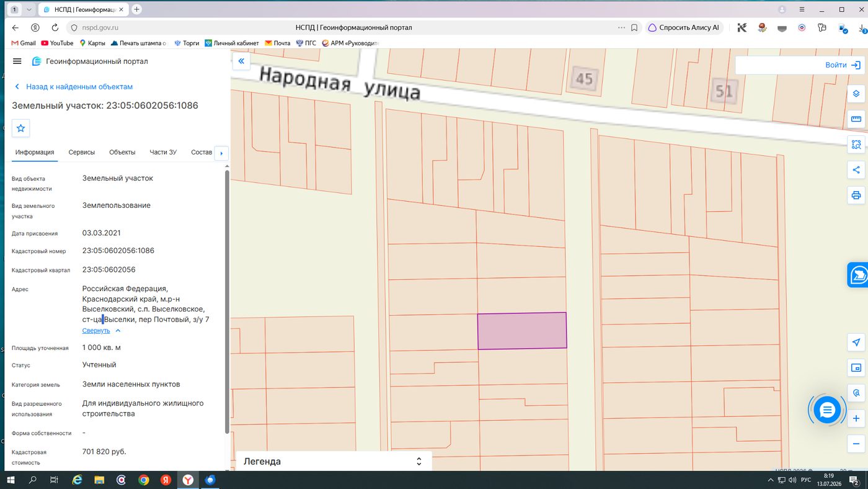Click the 701 820 руб. cadastral value

click(104, 451)
